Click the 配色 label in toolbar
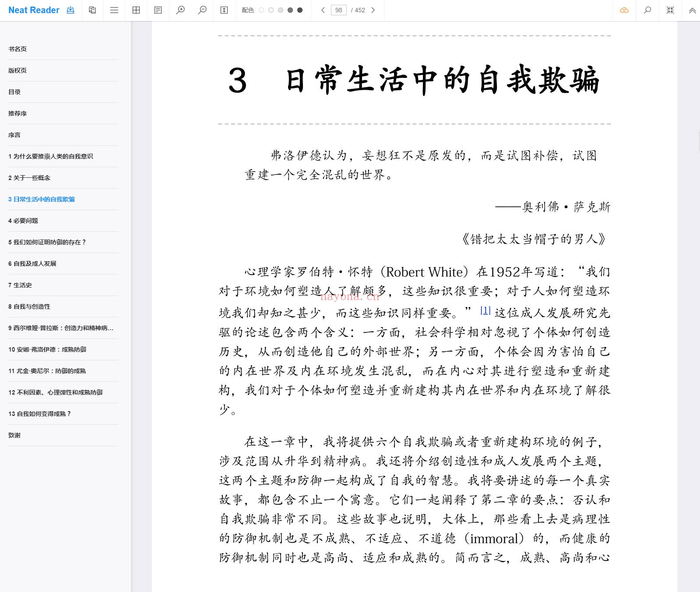Screen dimensions: 700x592 point(248,10)
